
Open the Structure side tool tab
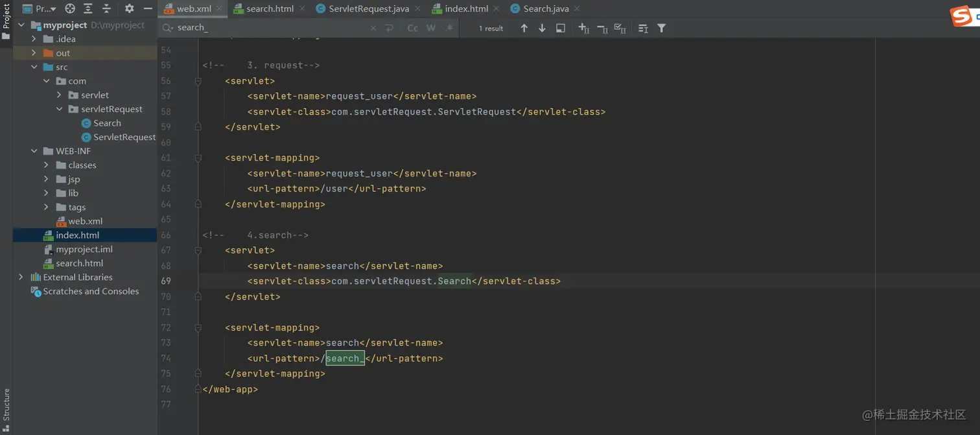coord(6,410)
